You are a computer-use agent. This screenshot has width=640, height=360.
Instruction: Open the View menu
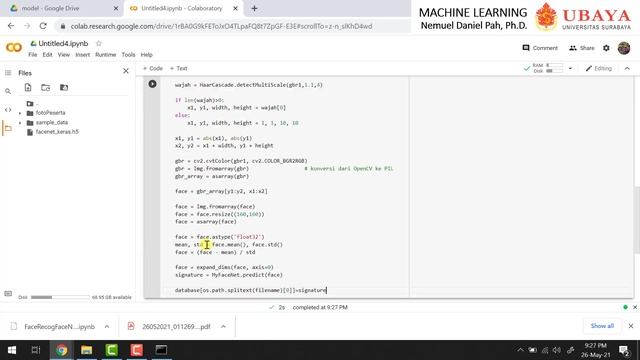pyautogui.click(x=64, y=55)
